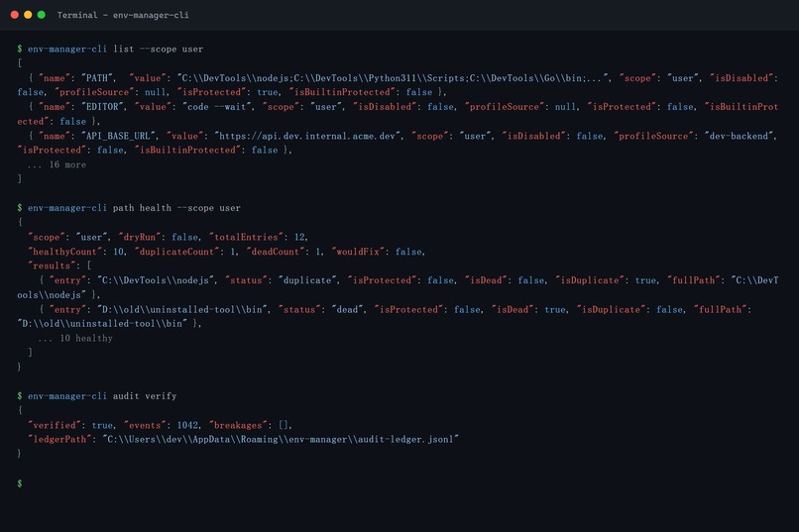The image size is (799, 532).
Task: Click the '... 16 more' line
Action: point(57,164)
